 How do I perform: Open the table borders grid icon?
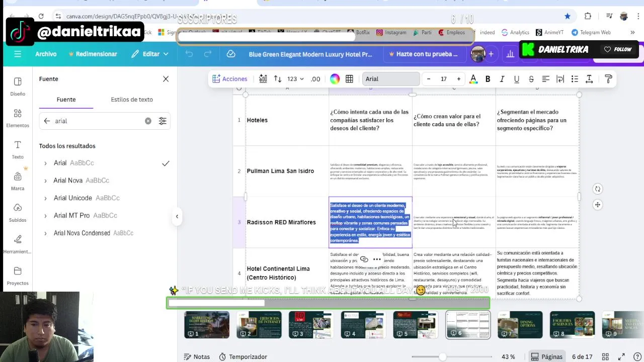[349, 79]
